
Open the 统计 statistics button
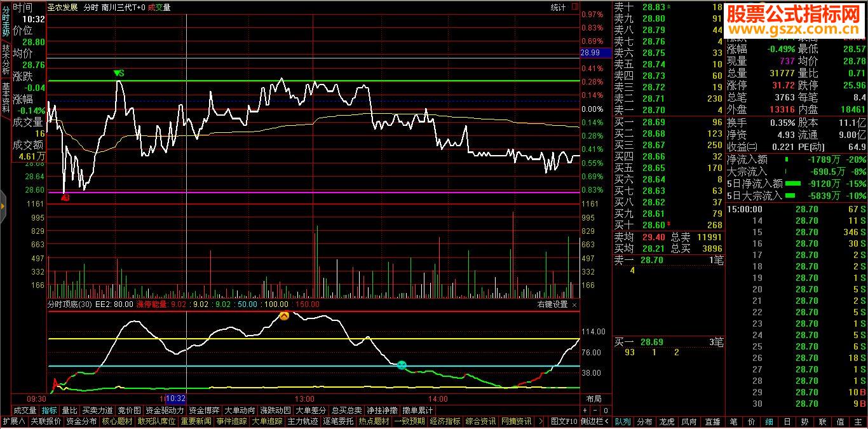558,8
